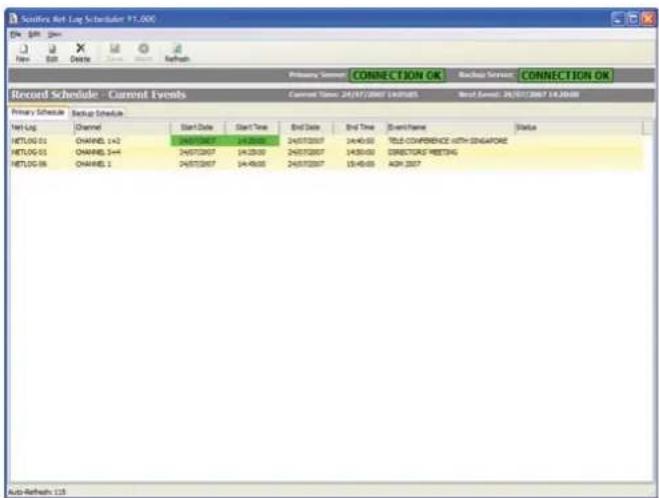Select the DIRECTORS' MEETING event row
This screenshot has width=659, height=498.
[x=326, y=152]
